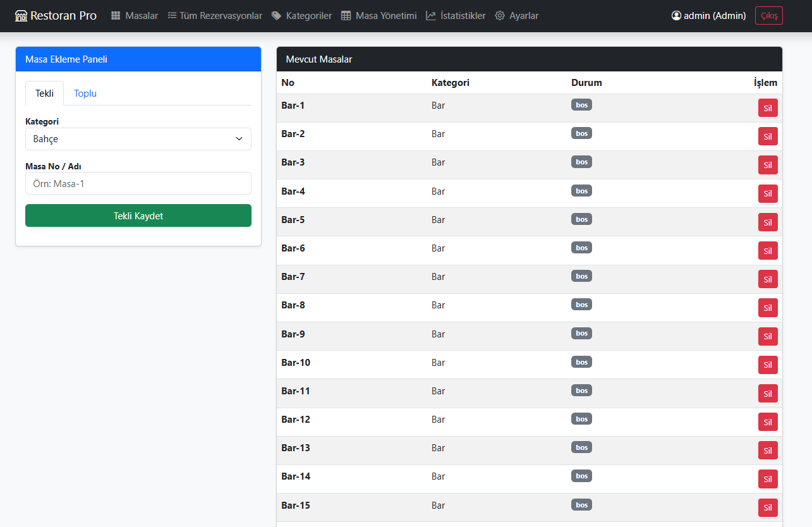Click the Restoran Pro store logo icon
Viewport: 812px width, 527px height.
[21, 16]
